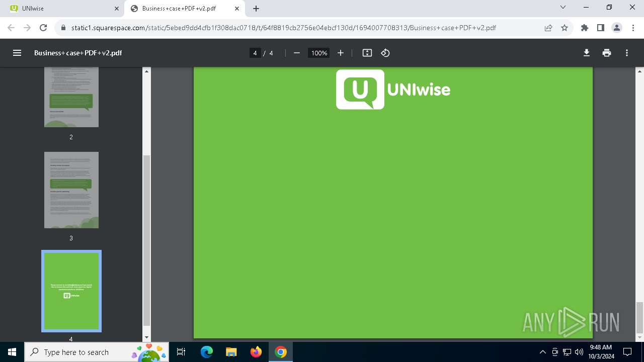Print the PDF document
644x362 pixels.
pyautogui.click(x=607, y=53)
